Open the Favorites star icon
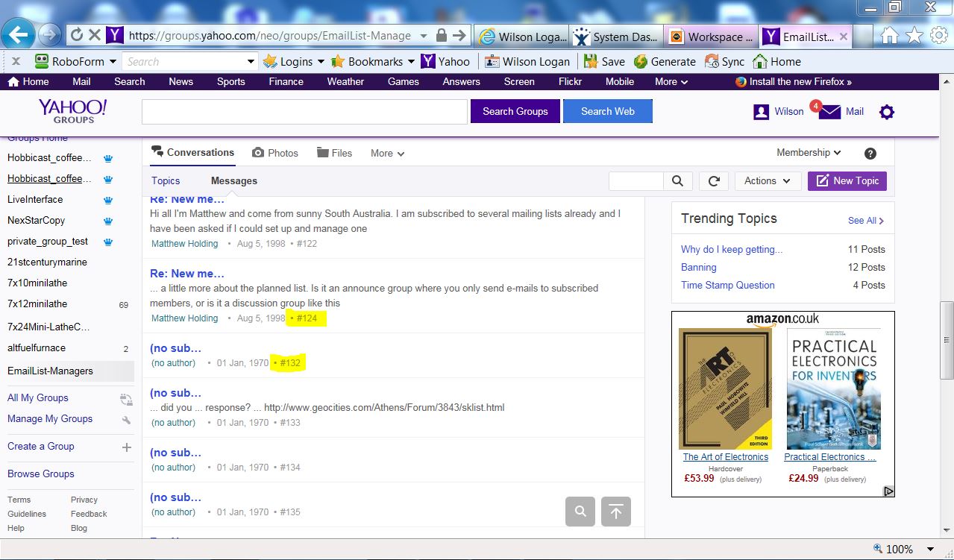This screenshot has height=560, width=954. (x=914, y=36)
